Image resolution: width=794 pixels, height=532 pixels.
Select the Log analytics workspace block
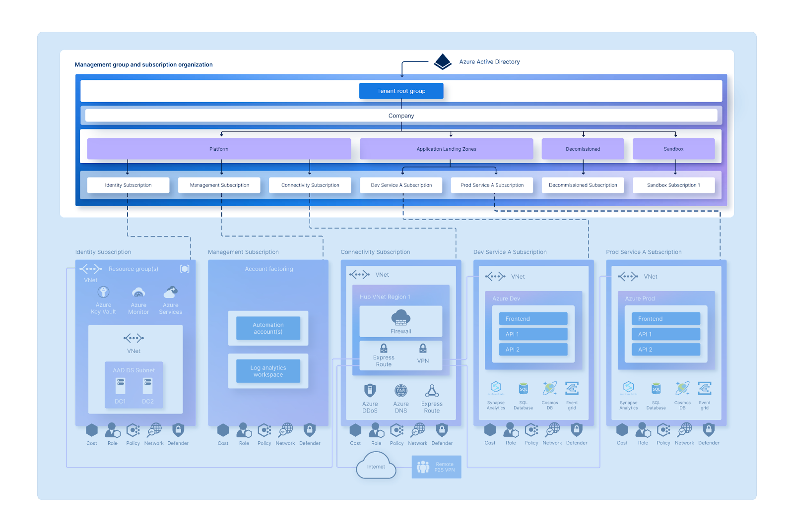point(268,371)
